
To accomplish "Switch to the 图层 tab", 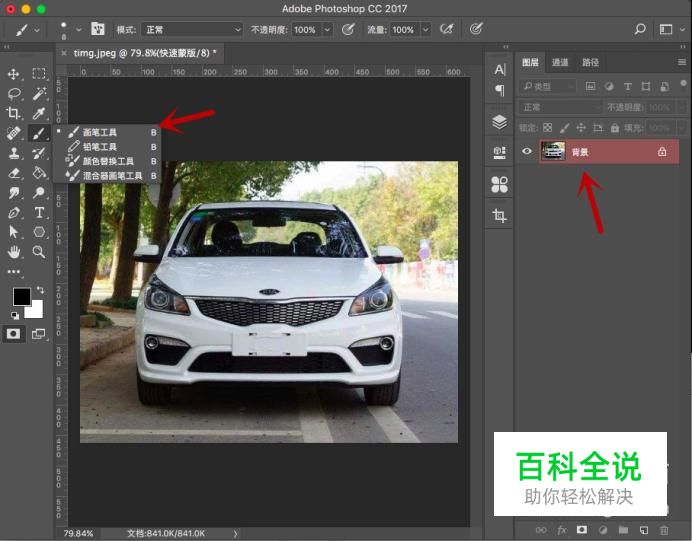I will pos(530,62).
